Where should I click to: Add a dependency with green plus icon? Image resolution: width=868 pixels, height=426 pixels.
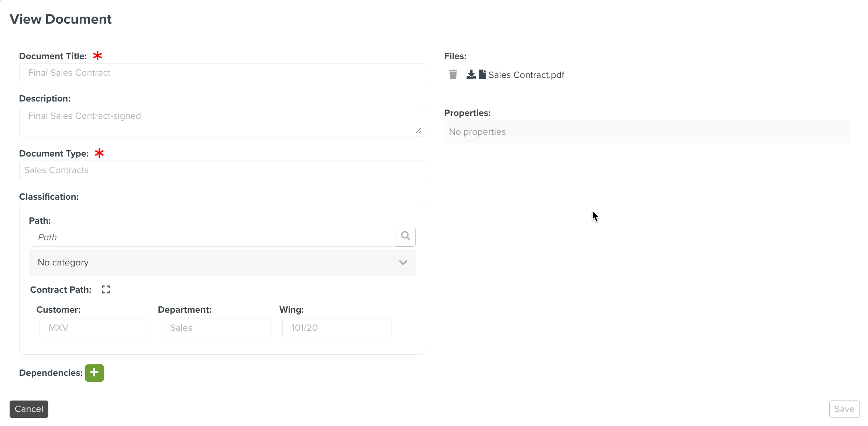click(94, 373)
